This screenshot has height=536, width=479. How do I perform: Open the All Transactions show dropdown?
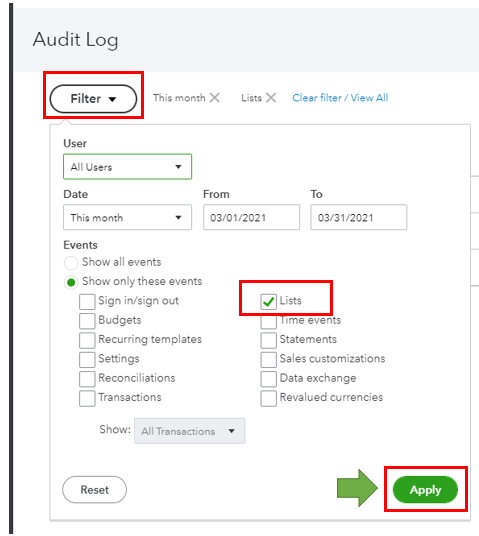189,431
